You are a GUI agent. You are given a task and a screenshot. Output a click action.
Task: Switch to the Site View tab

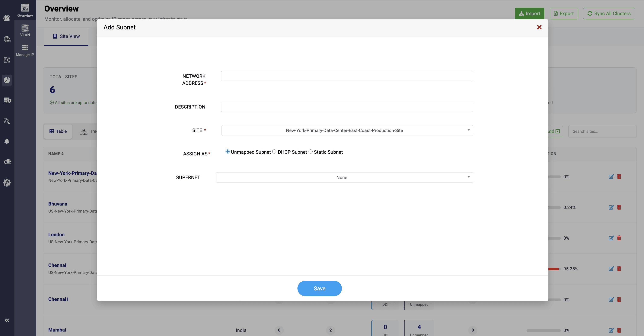tap(66, 36)
